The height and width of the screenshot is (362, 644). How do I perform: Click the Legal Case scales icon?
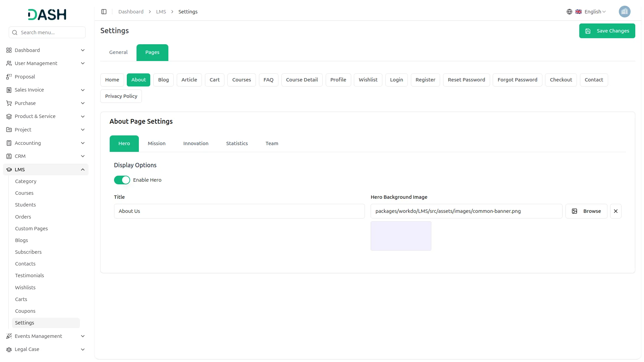pyautogui.click(x=9, y=349)
